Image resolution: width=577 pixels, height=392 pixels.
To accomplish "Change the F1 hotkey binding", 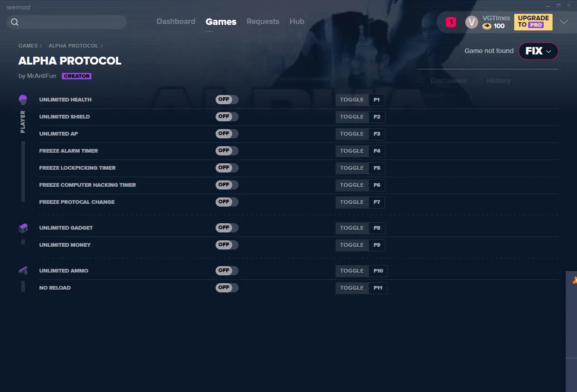I will [377, 100].
